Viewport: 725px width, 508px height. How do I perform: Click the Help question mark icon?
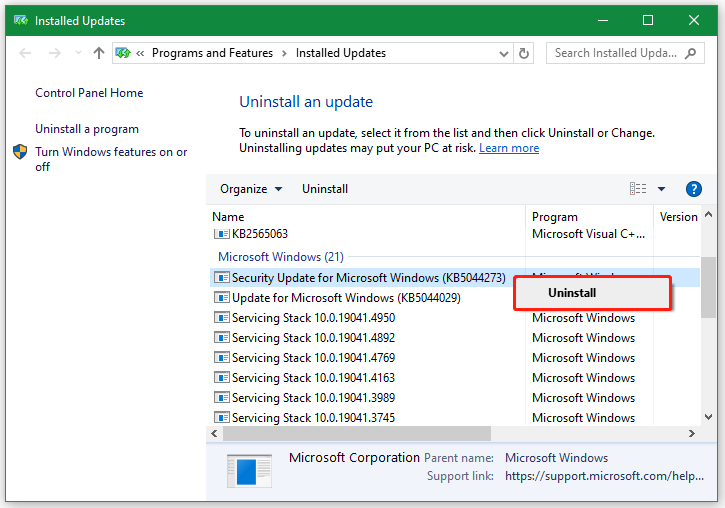coord(693,189)
